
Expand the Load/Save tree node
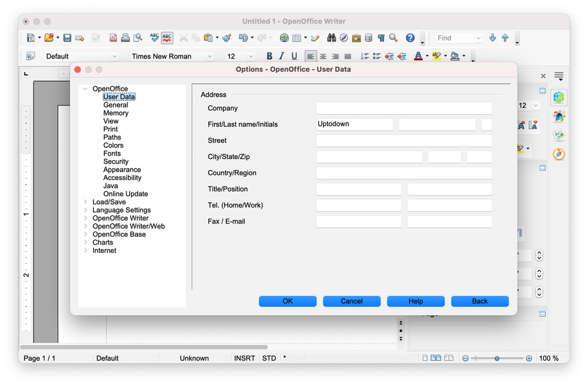click(x=85, y=202)
